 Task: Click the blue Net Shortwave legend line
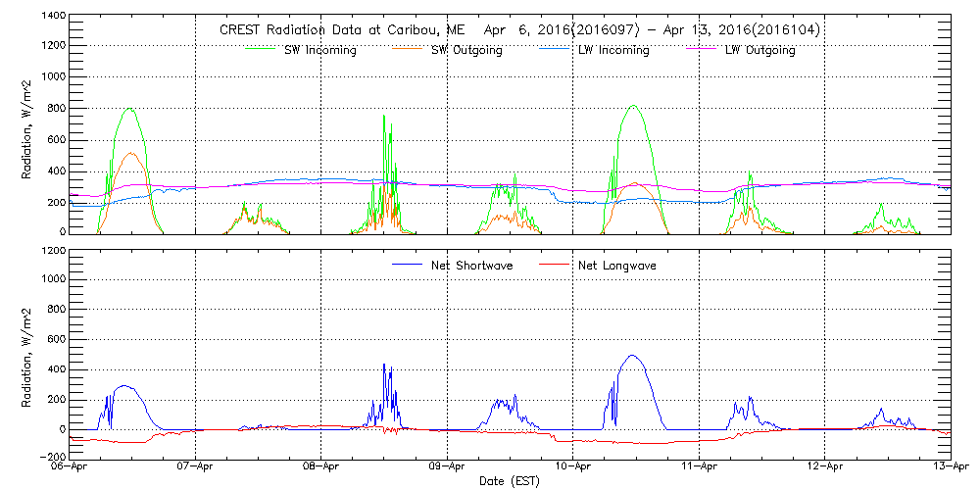[407, 265]
